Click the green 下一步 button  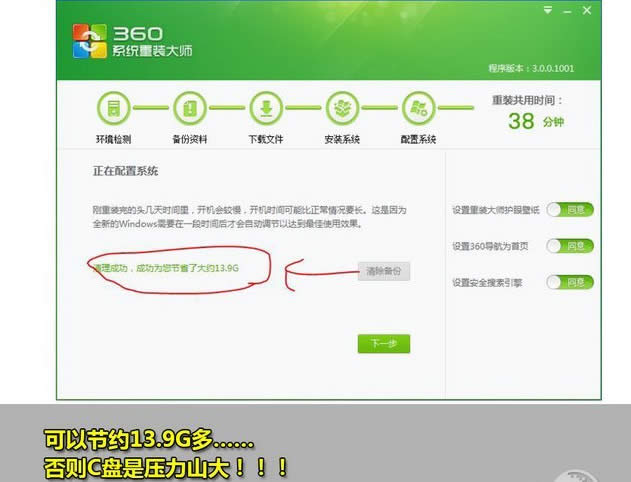(x=384, y=344)
